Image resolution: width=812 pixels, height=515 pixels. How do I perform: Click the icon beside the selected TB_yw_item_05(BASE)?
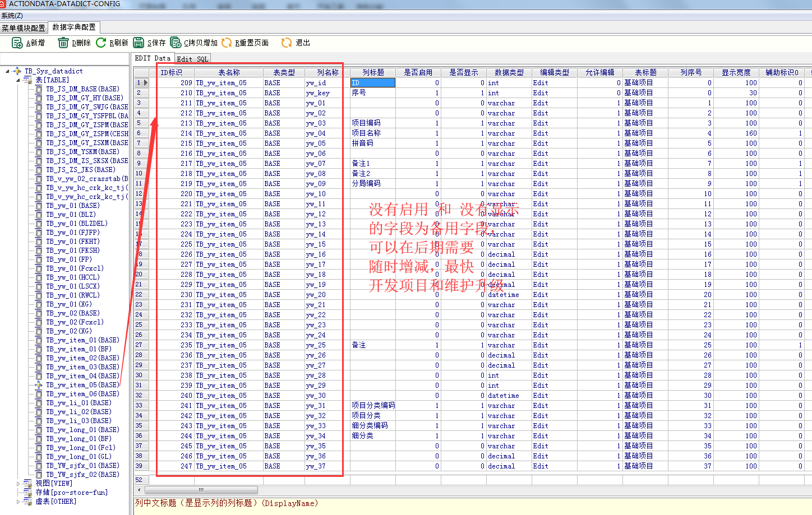tap(39, 385)
